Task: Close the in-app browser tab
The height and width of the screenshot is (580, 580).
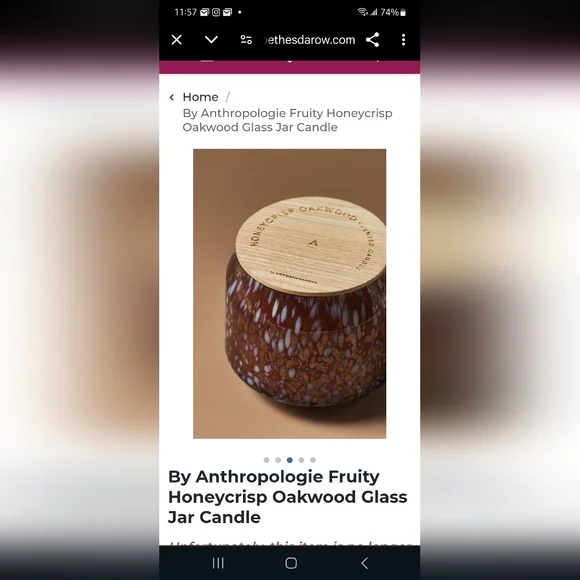Action: tap(176, 40)
